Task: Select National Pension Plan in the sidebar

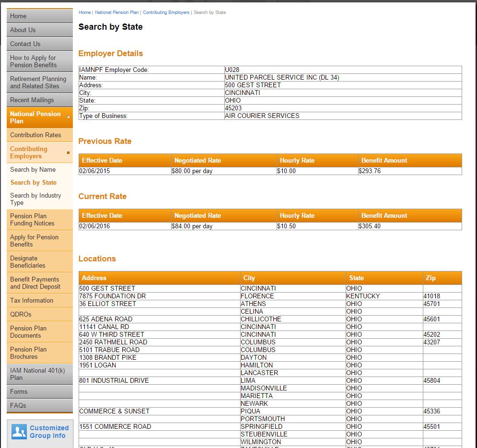Action: click(40, 118)
